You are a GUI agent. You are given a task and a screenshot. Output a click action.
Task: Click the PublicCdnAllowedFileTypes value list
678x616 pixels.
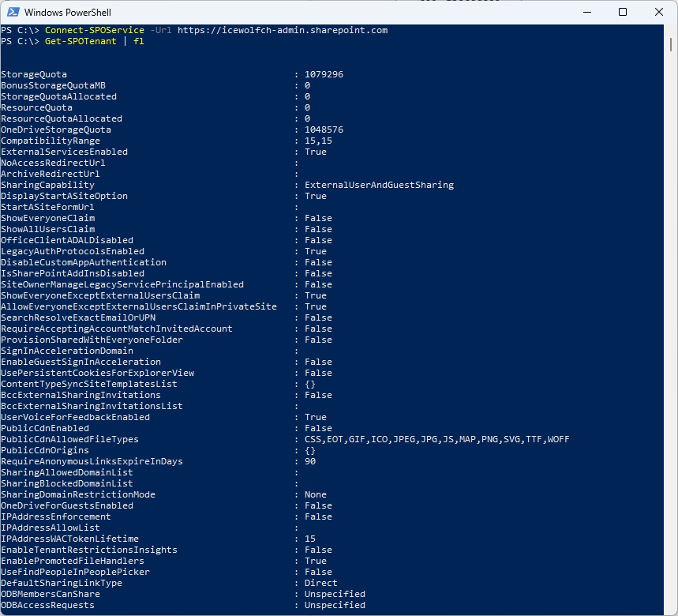click(436, 439)
